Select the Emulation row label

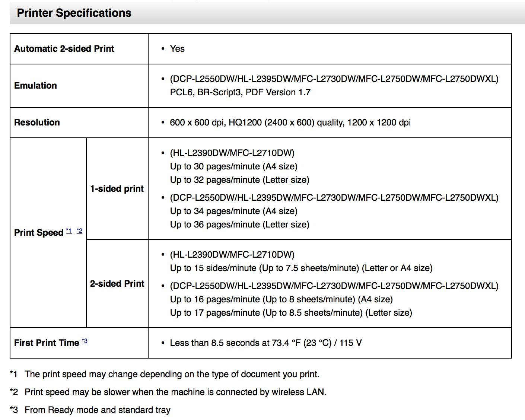[x=35, y=86]
